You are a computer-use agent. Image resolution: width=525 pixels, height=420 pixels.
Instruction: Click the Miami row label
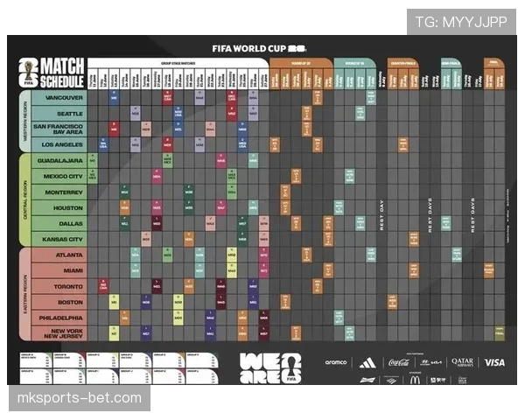coord(59,270)
